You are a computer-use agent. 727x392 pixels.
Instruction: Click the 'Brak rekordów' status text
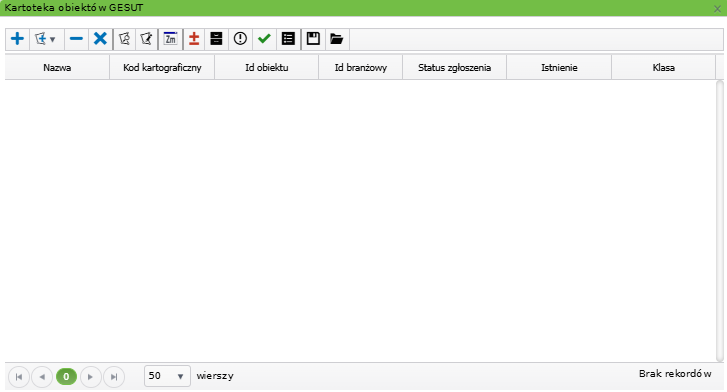pyautogui.click(x=675, y=374)
